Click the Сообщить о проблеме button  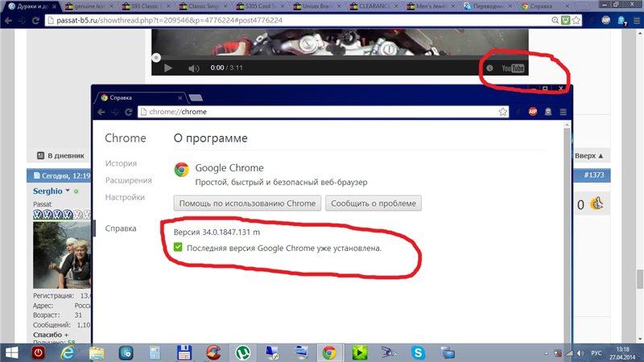coord(374,204)
